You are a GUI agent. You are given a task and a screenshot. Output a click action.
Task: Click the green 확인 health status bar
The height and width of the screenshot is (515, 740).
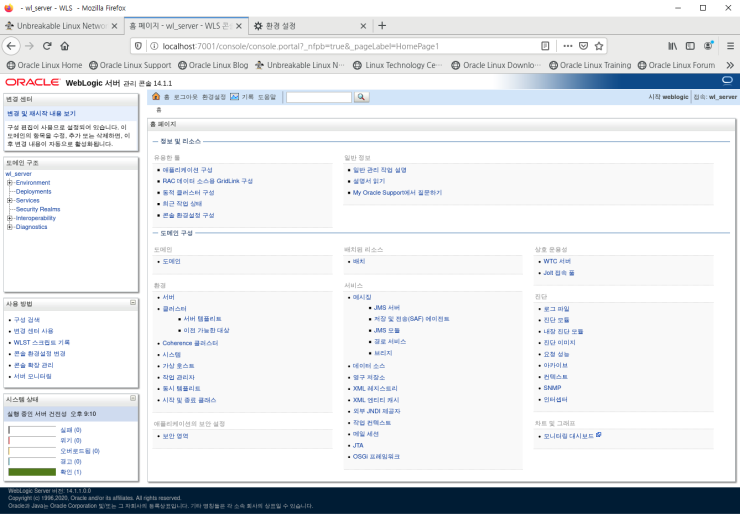point(32,472)
